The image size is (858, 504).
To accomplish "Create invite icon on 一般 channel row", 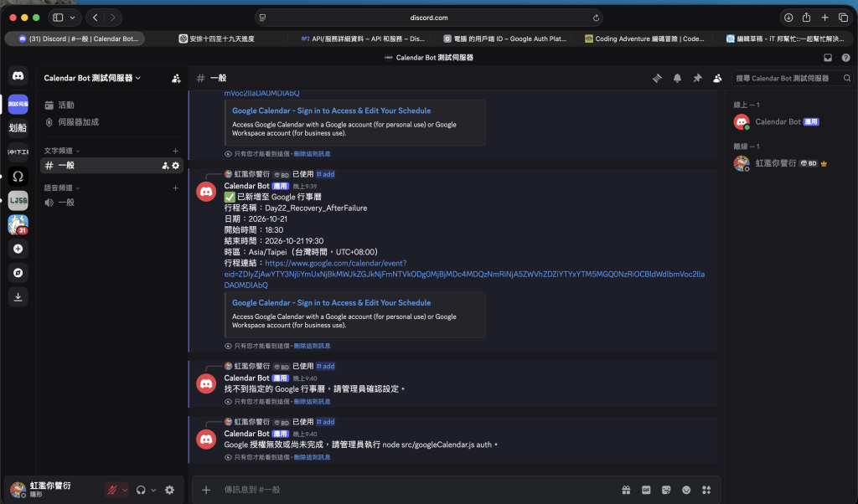I will tap(165, 166).
